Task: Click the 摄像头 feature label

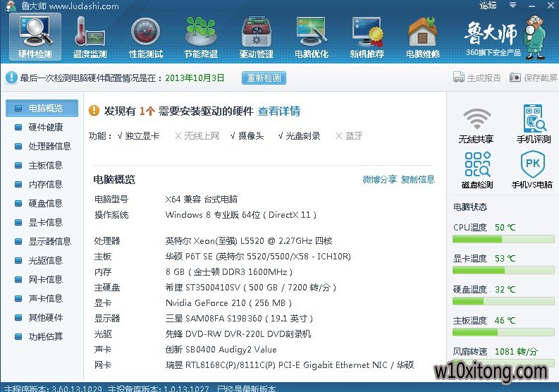Action: [x=251, y=135]
